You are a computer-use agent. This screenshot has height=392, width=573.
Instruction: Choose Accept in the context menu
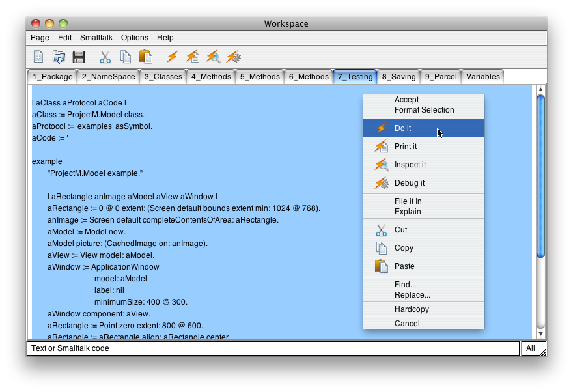(424, 100)
